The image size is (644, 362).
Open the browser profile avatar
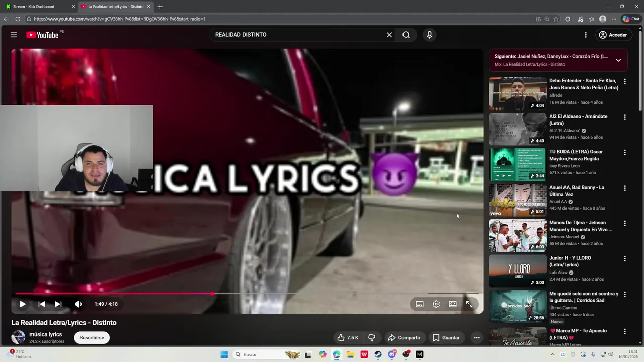pos(603,19)
